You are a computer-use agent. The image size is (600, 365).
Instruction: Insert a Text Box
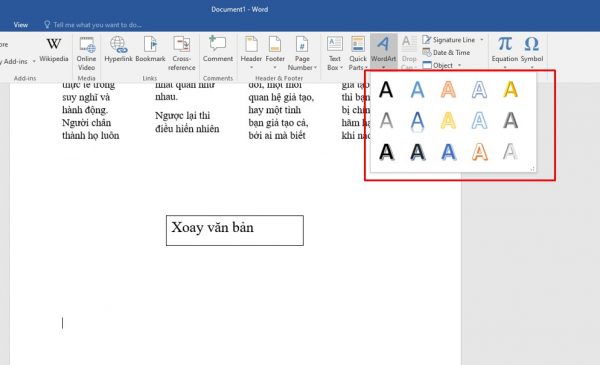point(335,54)
